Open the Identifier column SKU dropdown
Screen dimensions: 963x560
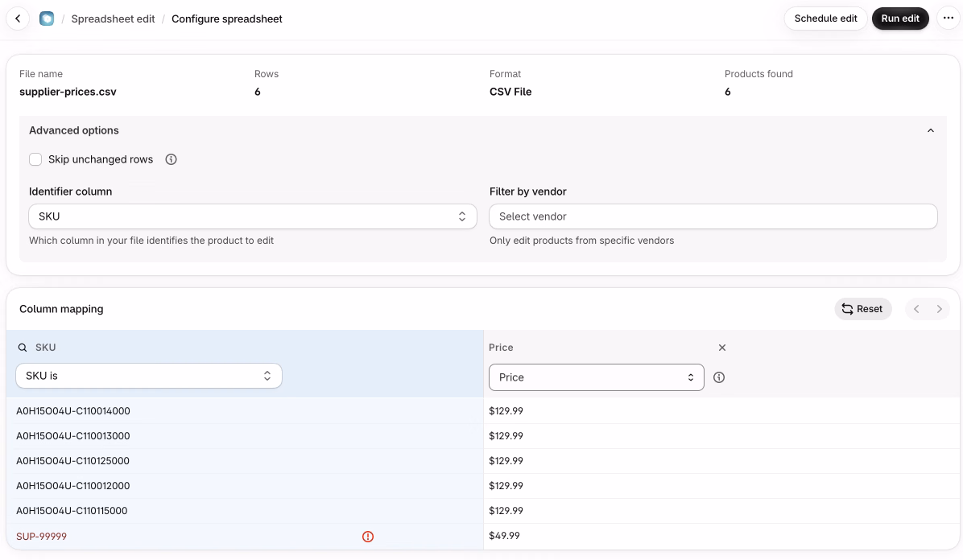pos(253,216)
